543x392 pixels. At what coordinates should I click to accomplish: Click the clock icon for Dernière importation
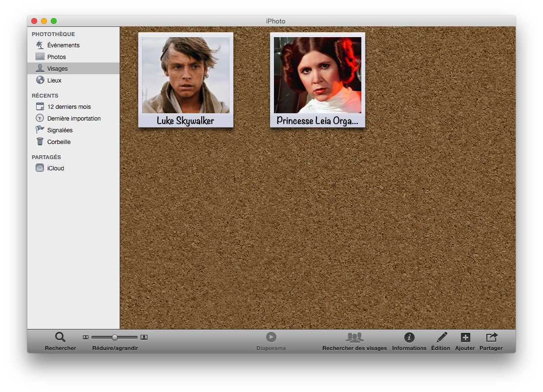40,118
